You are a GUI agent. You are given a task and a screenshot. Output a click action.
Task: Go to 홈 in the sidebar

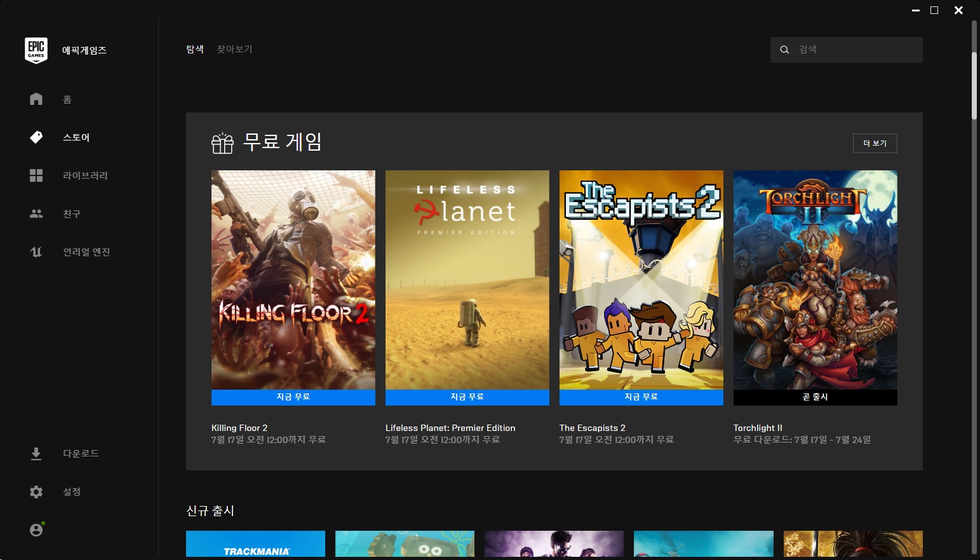coord(67,99)
